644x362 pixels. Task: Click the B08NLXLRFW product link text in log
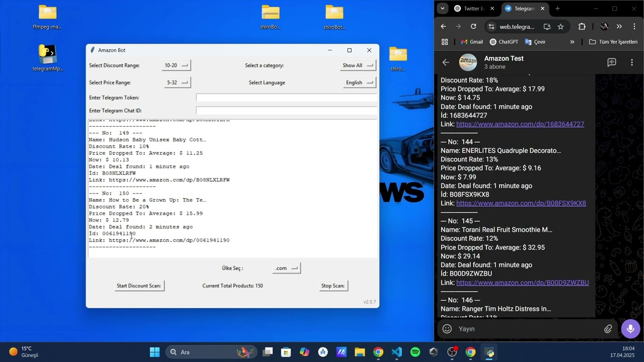pyautogui.click(x=169, y=180)
